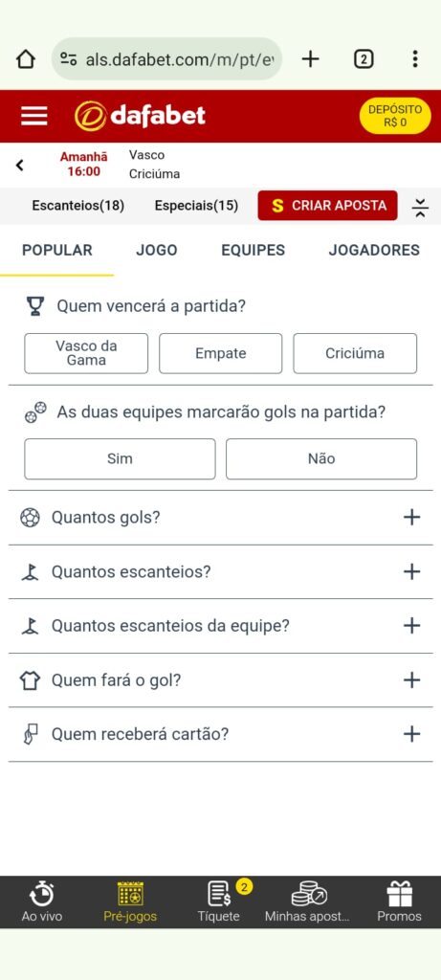Open the browser tab switcher
Viewport: 441px width, 980px height.
click(x=364, y=59)
